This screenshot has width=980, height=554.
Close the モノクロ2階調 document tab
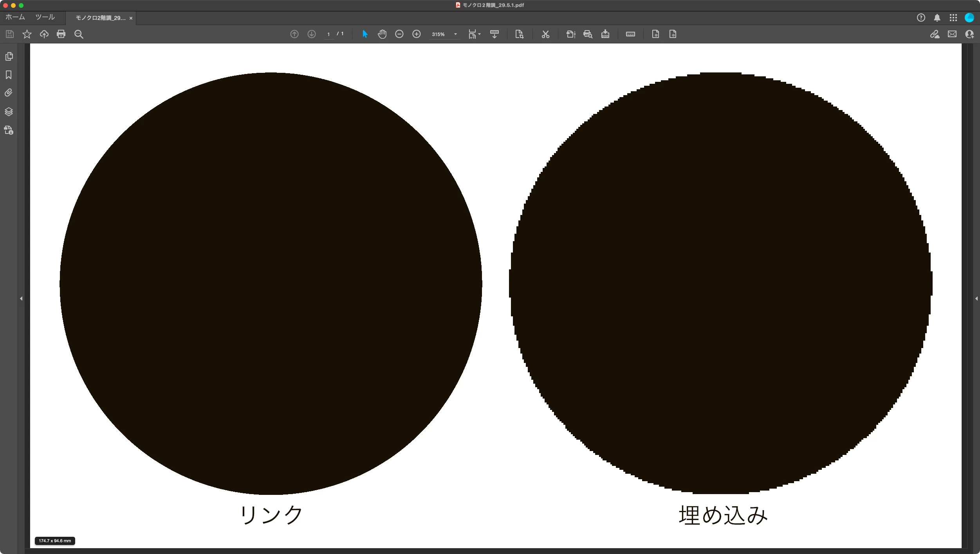coord(131,18)
